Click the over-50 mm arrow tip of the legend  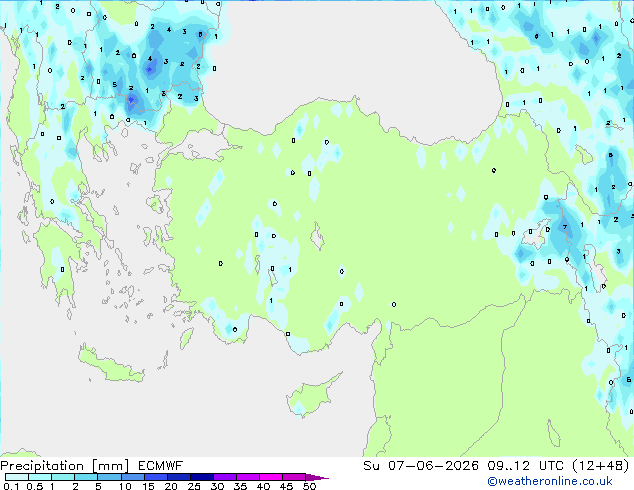(x=317, y=477)
